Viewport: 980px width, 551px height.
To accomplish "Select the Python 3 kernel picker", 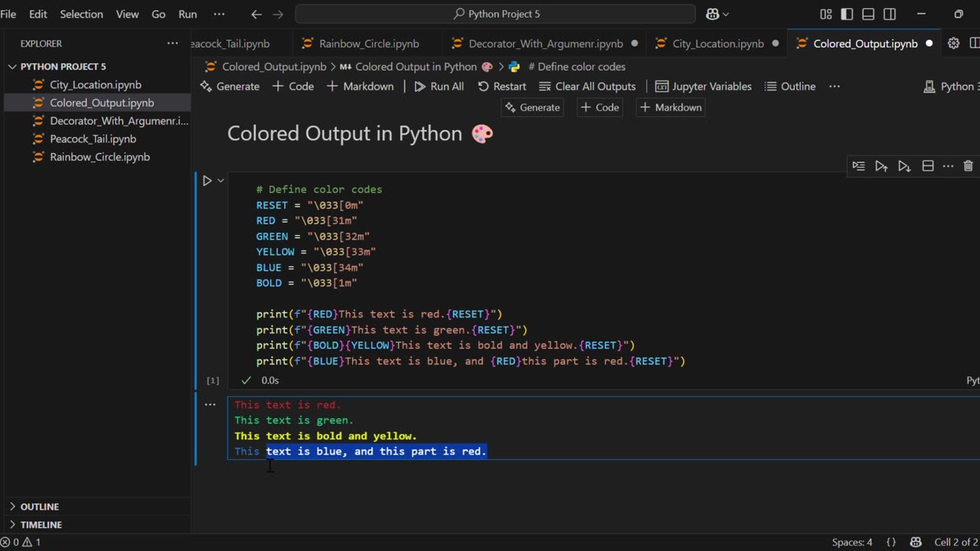I will tap(951, 86).
